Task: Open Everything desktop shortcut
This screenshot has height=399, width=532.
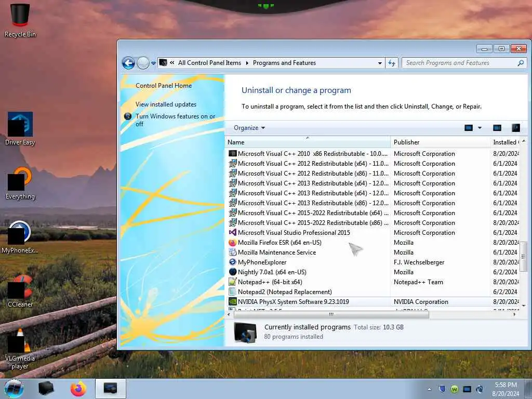Action: (20, 183)
